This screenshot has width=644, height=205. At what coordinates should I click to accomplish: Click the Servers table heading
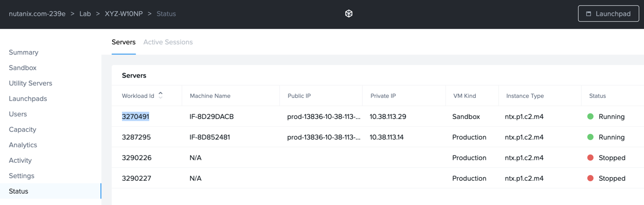(134, 75)
